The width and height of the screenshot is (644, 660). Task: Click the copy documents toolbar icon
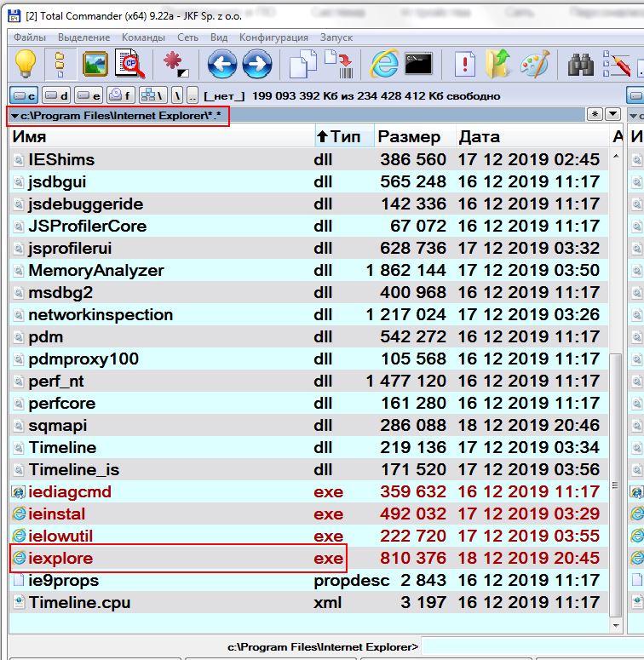pyautogui.click(x=303, y=64)
